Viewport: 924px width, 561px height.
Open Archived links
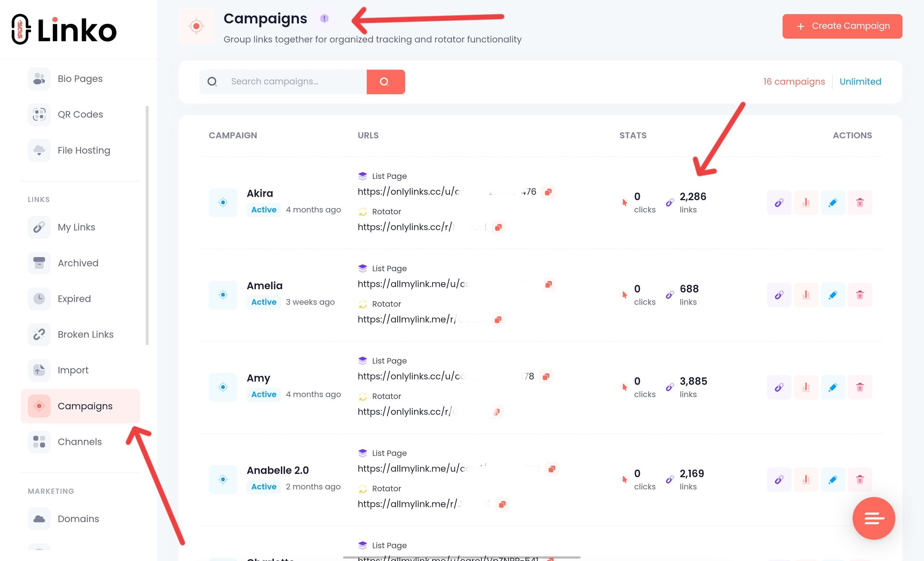pyautogui.click(x=80, y=263)
